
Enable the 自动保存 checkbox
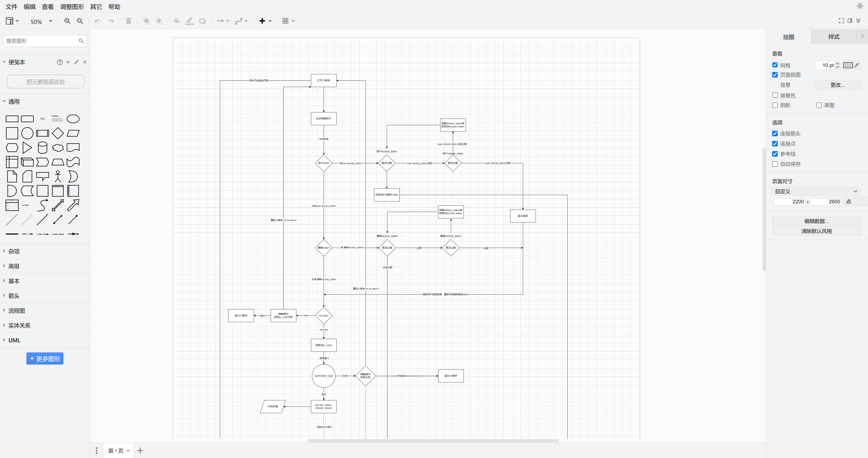tap(775, 164)
